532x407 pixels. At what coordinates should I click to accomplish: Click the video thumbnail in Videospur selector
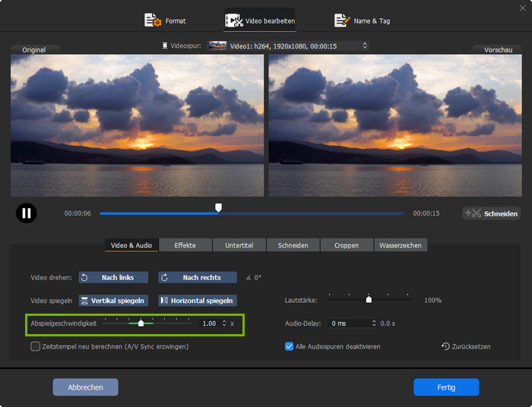click(x=217, y=46)
